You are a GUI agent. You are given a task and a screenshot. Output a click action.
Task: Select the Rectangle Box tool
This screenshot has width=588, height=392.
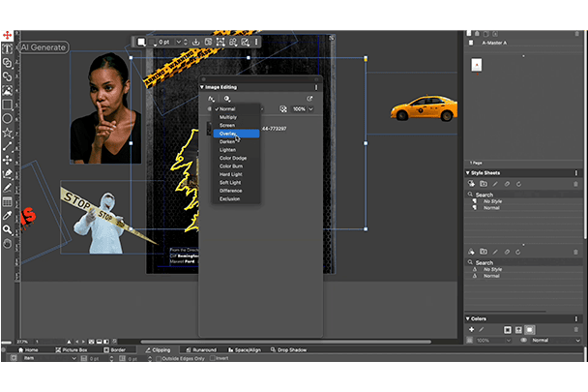point(7,105)
